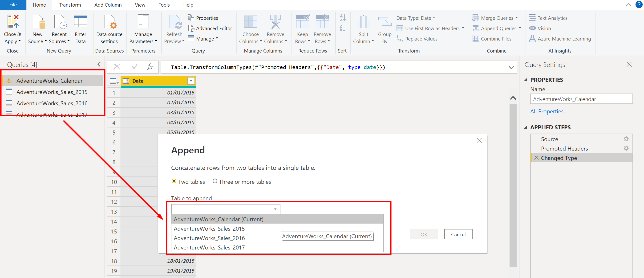Sort descending with the Z-A icon
644x278 pixels.
[x=343, y=28]
